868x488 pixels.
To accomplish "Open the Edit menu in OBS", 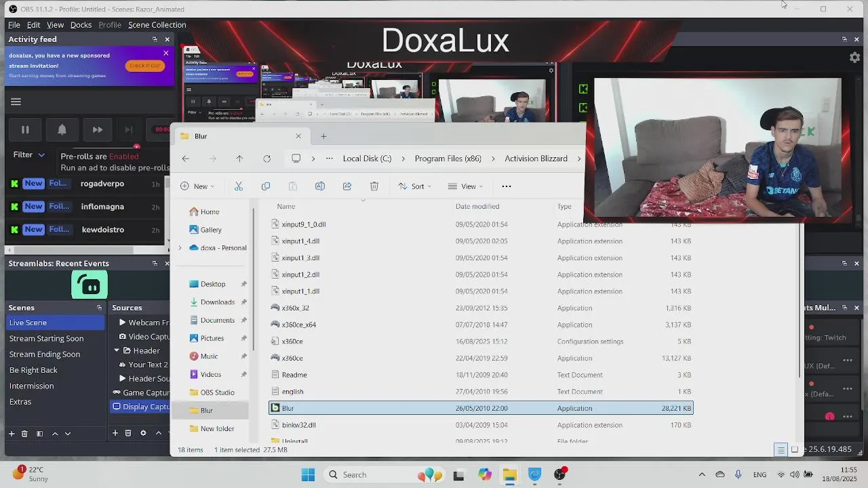I will coord(33,24).
